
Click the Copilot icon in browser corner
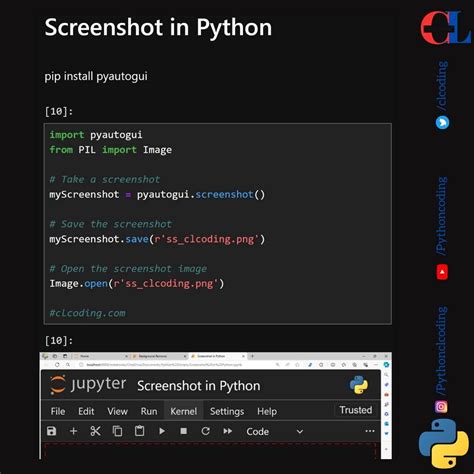coord(386,365)
